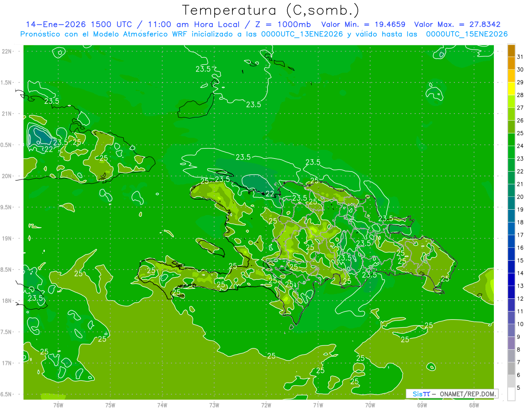
Task: Click the colorbar value 12
Action: 520,298
